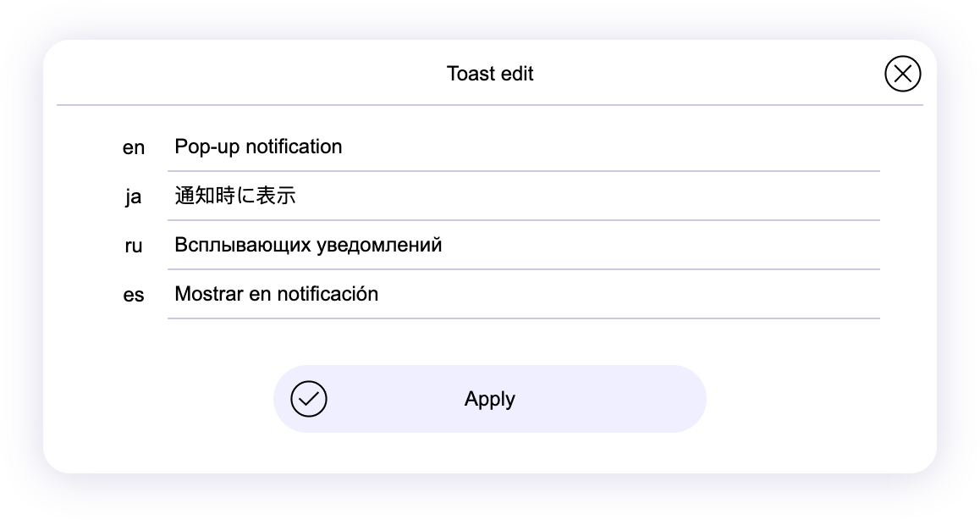Click the 'Toast edit' dialog title
Image resolution: width=980 pixels, height=520 pixels.
pyautogui.click(x=490, y=74)
